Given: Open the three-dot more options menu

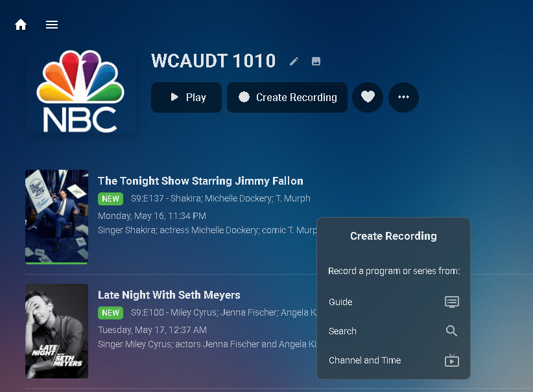Looking at the screenshot, I should 403,97.
